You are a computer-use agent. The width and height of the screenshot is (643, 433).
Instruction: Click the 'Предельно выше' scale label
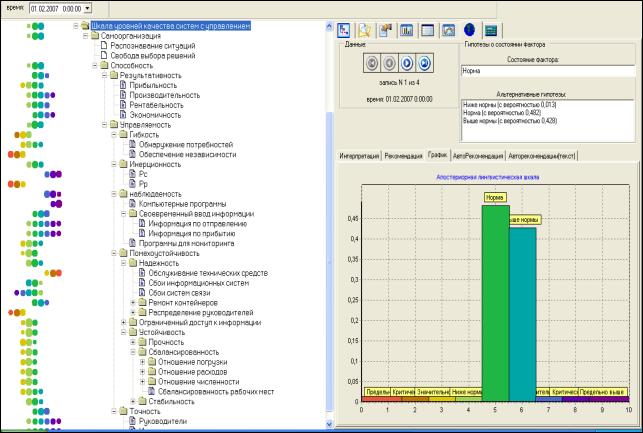[x=602, y=392]
